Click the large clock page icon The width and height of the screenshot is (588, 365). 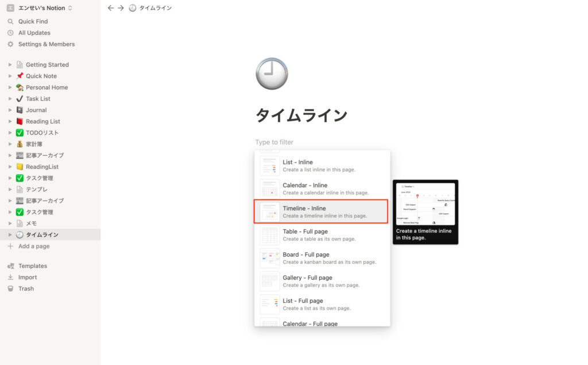click(x=272, y=74)
